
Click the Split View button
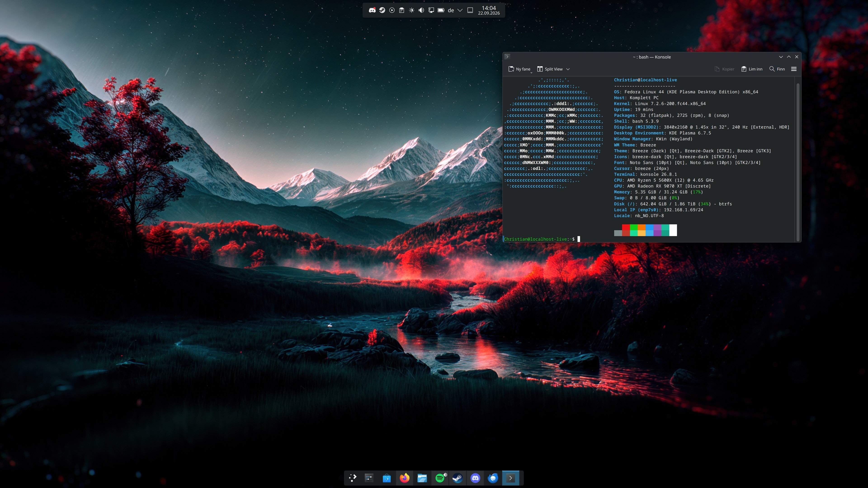click(x=550, y=69)
